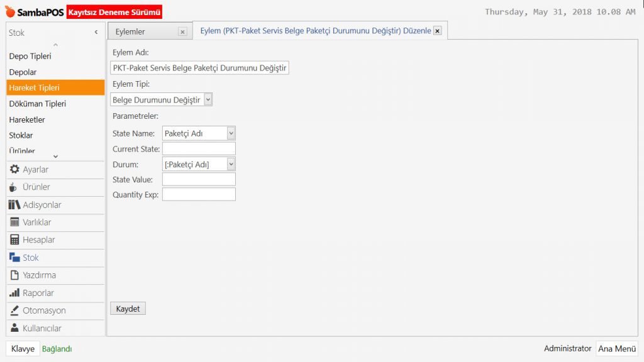This screenshot has width=644, height=362.
Task: Expand the State Name dropdown
Action: click(x=231, y=133)
